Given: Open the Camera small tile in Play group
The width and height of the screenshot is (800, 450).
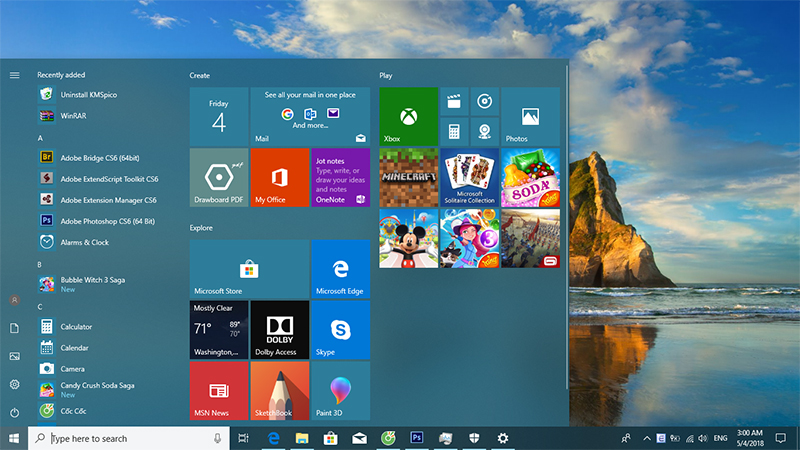Looking at the screenshot, I should [484, 132].
